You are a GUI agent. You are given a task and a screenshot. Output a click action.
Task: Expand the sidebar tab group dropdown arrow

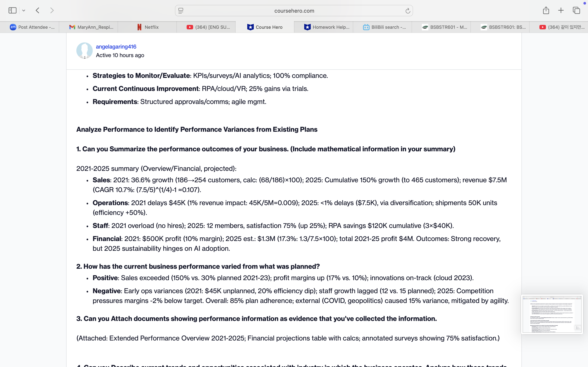pyautogui.click(x=23, y=10)
